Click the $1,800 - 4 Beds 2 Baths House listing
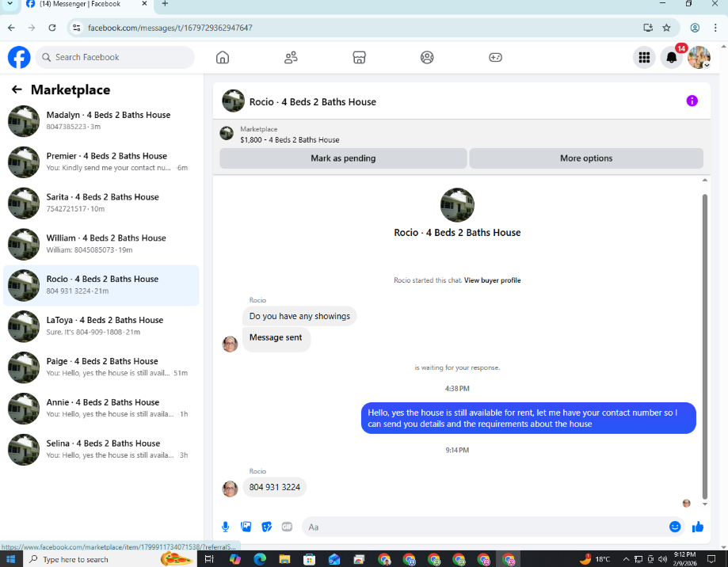 [289, 139]
